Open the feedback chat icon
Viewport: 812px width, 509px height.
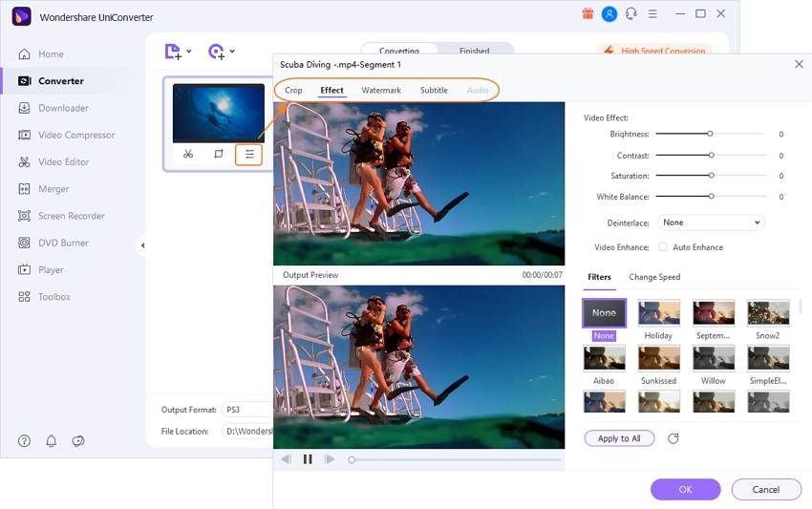78,440
